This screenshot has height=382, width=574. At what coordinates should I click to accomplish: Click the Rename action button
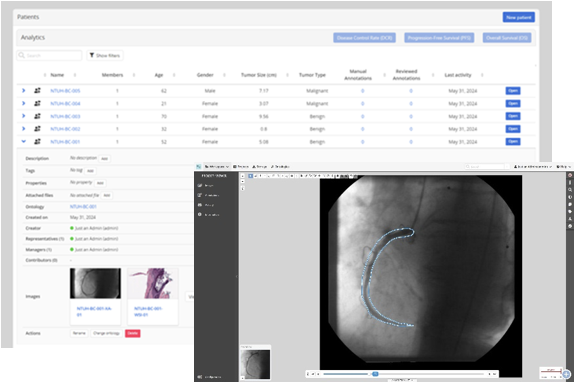coord(79,333)
